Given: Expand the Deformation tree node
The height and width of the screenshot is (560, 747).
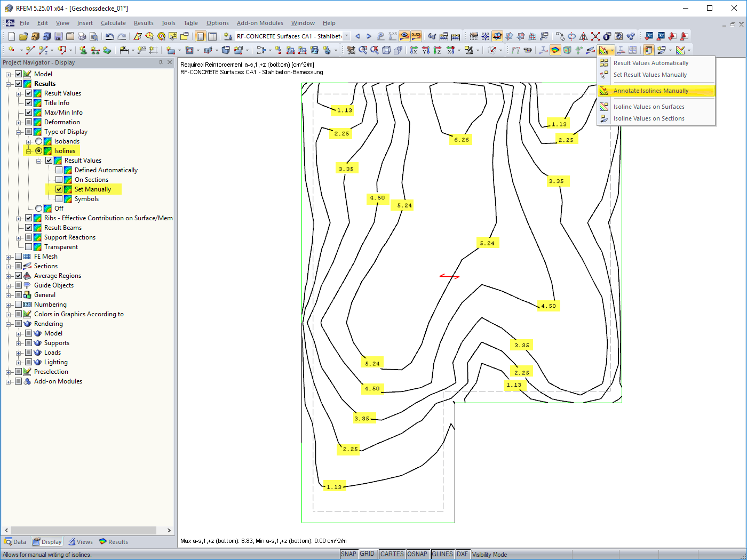Looking at the screenshot, I should (19, 122).
